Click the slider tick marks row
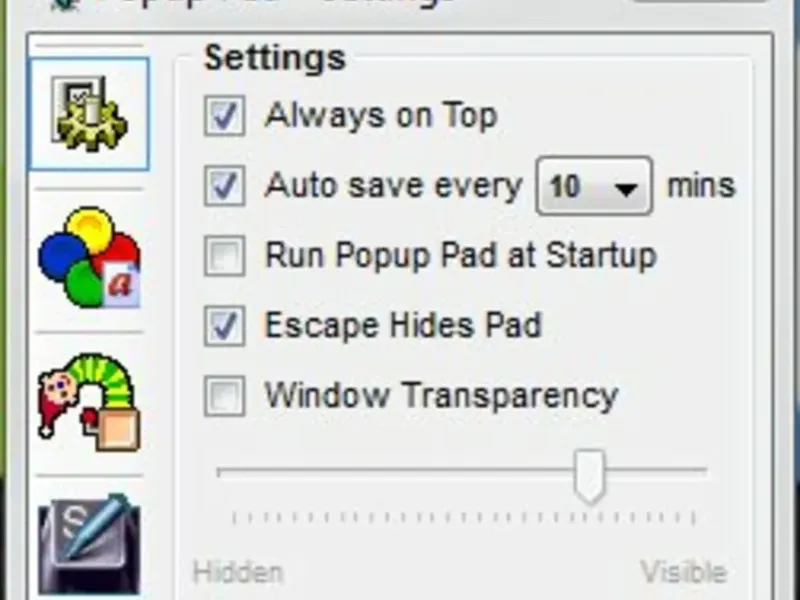This screenshot has width=800, height=600. (463, 518)
